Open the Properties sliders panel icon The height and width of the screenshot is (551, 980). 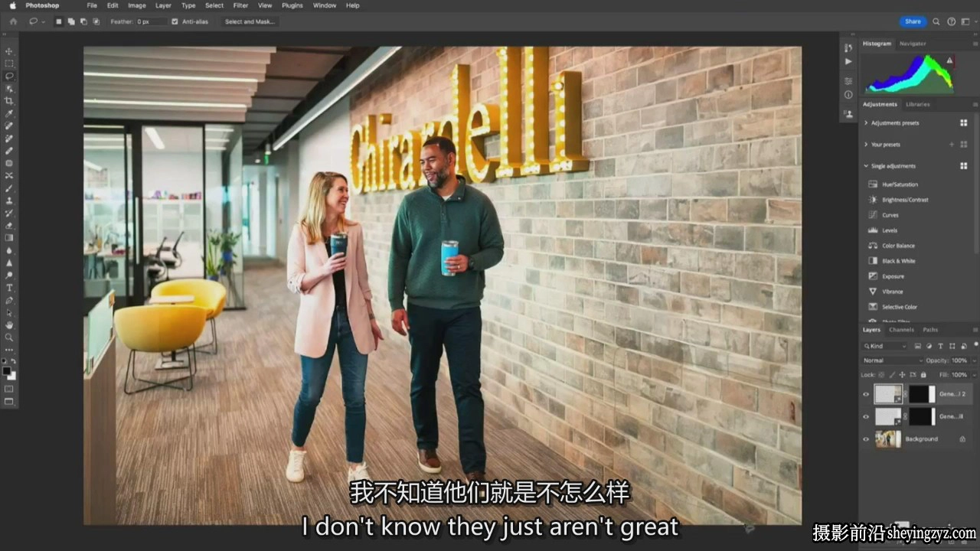tap(848, 81)
